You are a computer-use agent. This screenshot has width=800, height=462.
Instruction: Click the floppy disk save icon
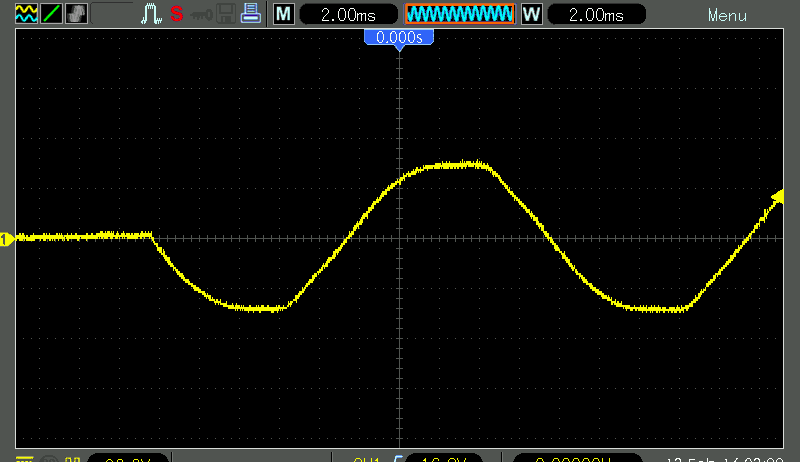point(226,14)
